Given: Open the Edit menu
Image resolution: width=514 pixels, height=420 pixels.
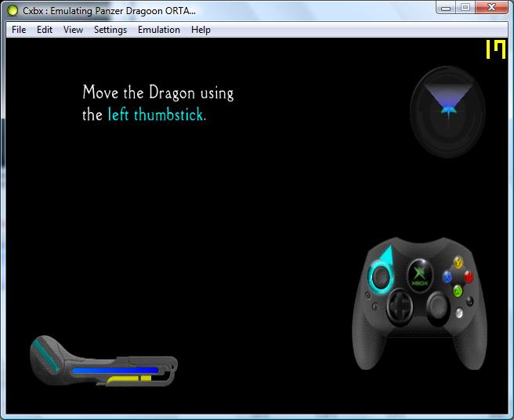Looking at the screenshot, I should [x=45, y=30].
